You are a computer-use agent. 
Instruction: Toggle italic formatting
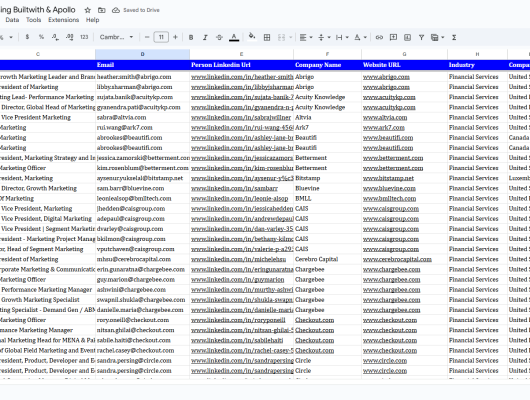click(205, 37)
